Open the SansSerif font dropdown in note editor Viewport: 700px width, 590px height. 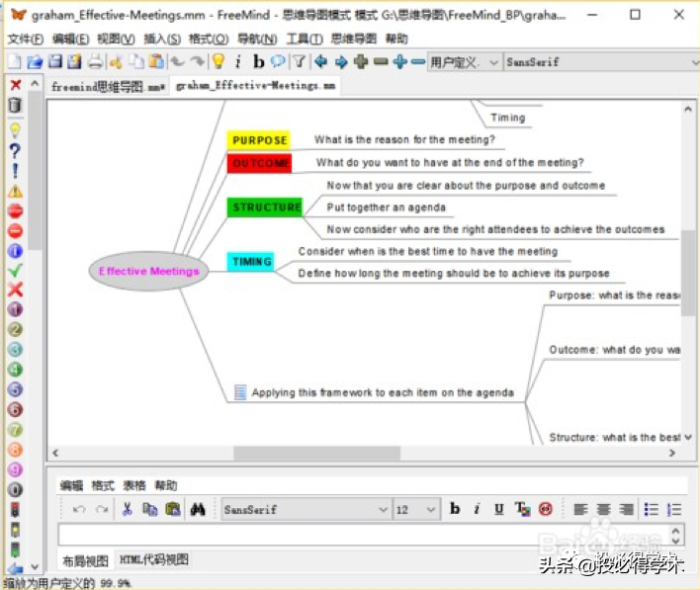[306, 509]
